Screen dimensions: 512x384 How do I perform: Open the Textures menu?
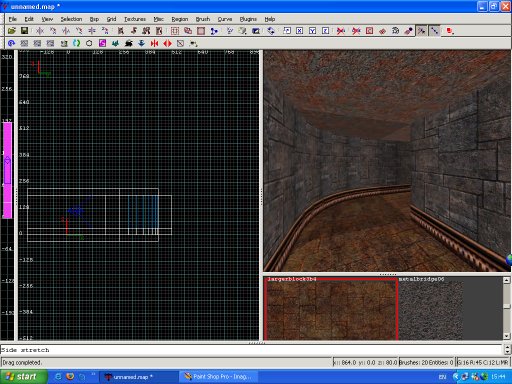tap(135, 19)
